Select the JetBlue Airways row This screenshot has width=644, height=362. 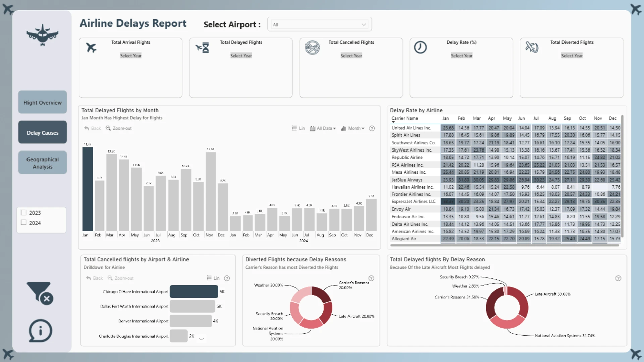[x=506, y=180]
